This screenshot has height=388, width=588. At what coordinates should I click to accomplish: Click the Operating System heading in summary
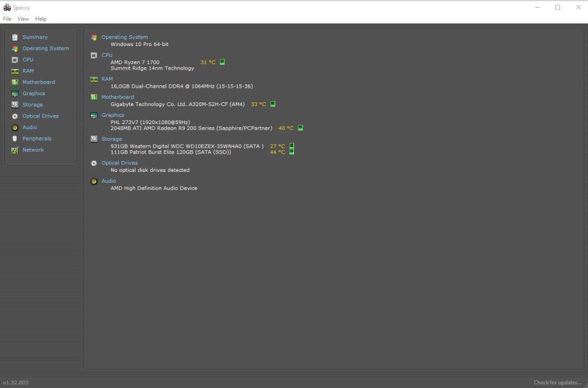pyautogui.click(x=125, y=37)
